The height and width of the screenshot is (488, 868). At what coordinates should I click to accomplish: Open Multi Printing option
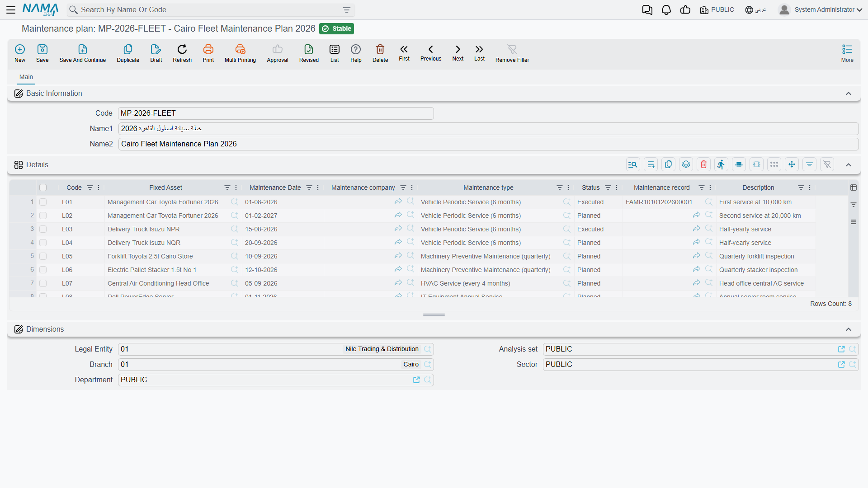click(x=240, y=53)
